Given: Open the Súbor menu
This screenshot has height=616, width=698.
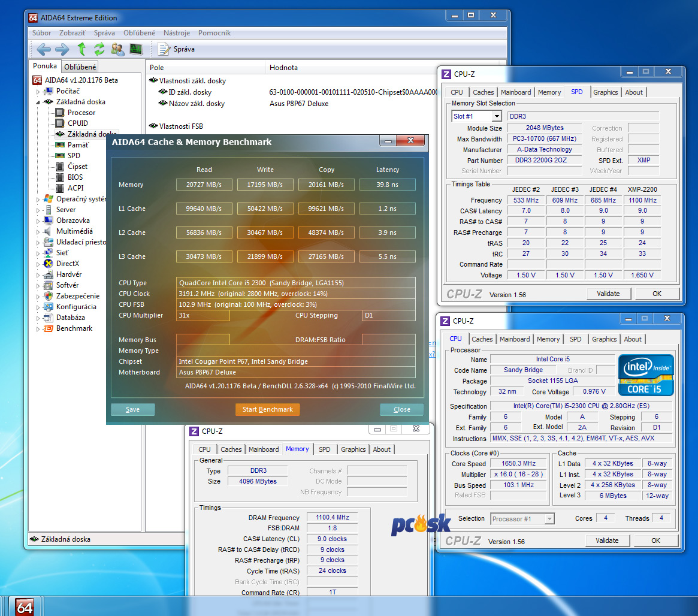Looking at the screenshot, I should [x=41, y=33].
